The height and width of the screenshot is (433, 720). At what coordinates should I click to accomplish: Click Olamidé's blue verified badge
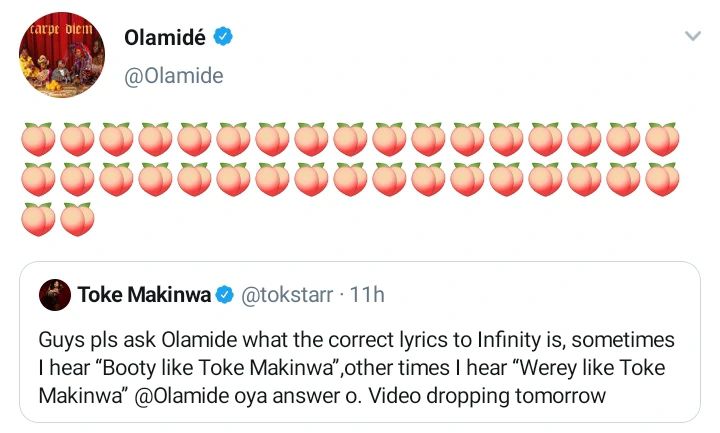(226, 38)
